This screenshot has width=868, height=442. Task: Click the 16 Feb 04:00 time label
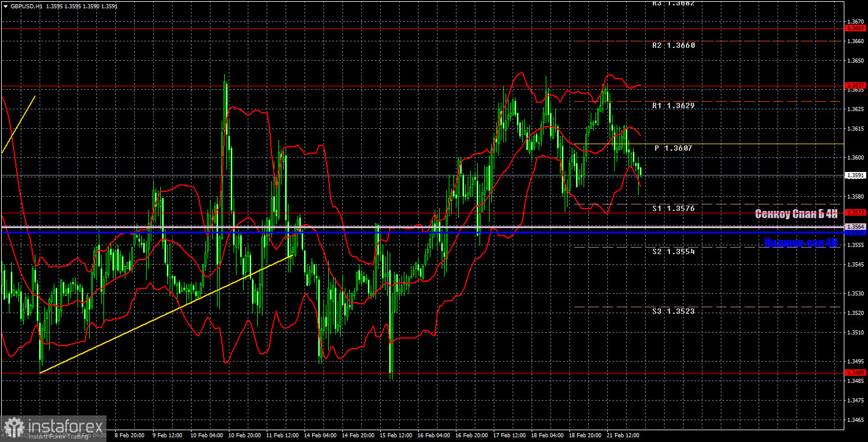435,436
